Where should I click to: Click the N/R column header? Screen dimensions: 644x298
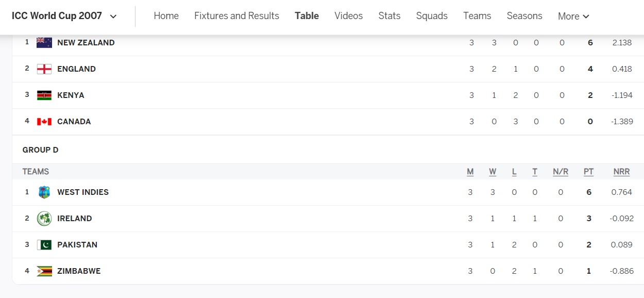[x=561, y=172]
